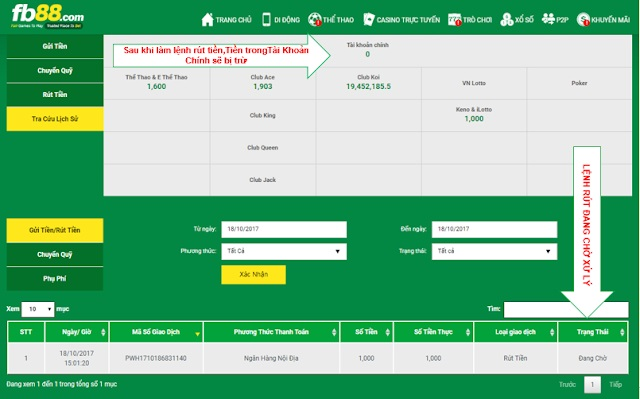
Task: Sort by the Số Tiền Thực column
Action: click(433, 332)
